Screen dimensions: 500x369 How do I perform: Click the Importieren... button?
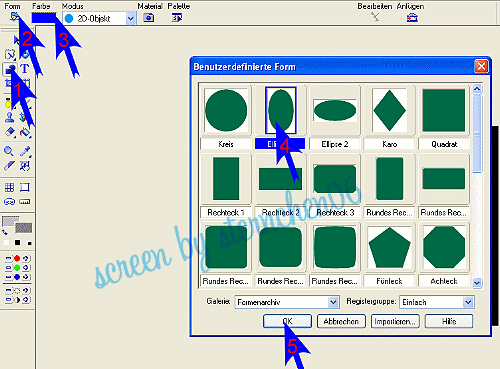click(395, 321)
